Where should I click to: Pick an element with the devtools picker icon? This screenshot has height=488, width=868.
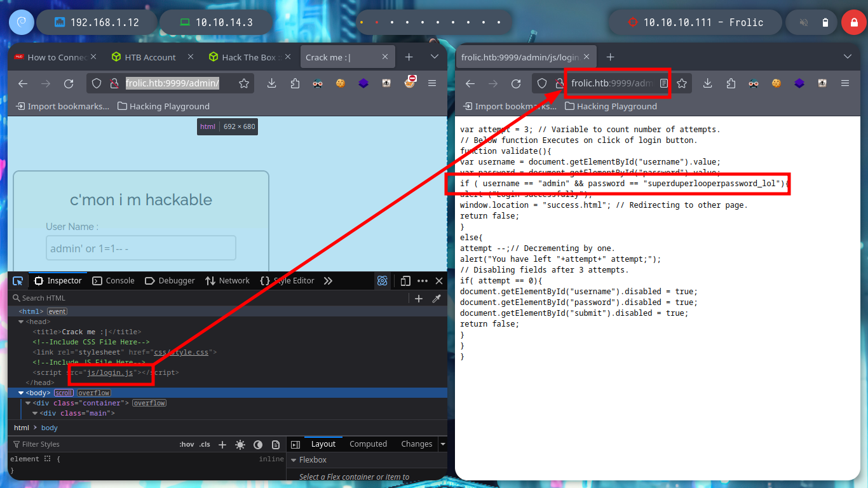[x=18, y=281]
